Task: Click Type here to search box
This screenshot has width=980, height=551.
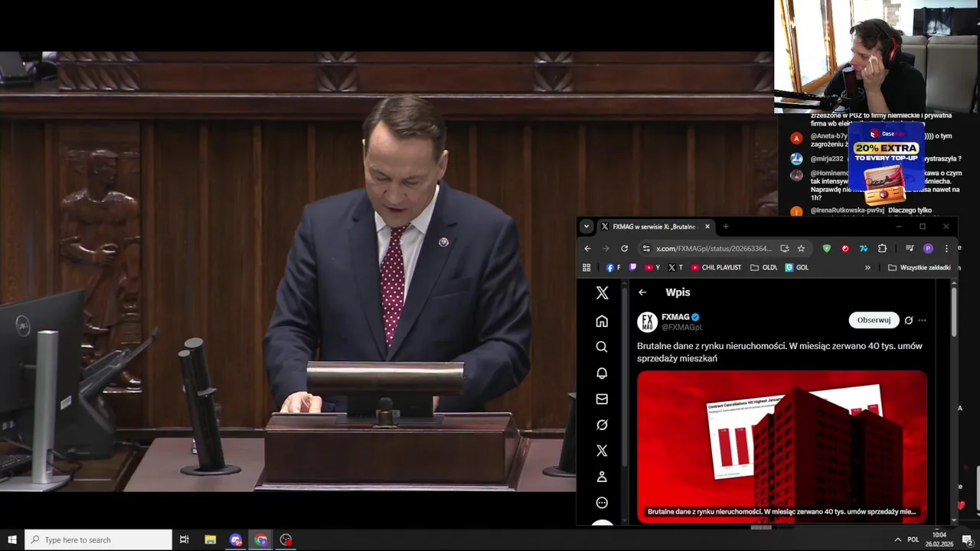Action: [x=99, y=540]
